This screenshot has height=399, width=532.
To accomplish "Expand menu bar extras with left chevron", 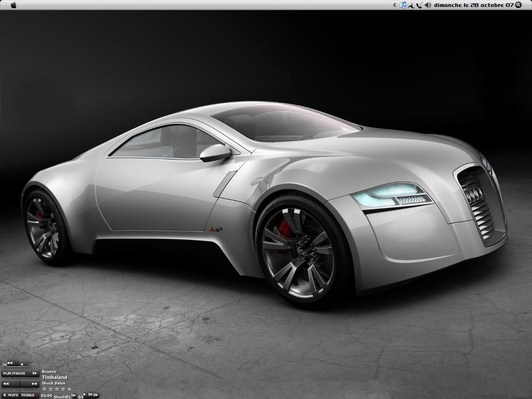I will [394, 5].
